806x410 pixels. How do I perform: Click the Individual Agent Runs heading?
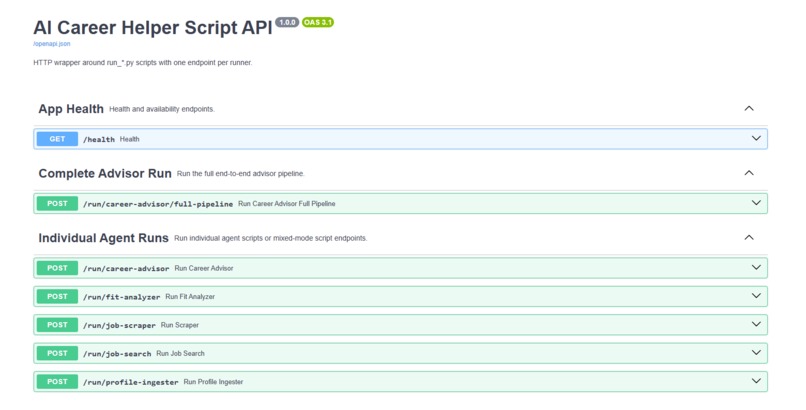pos(103,238)
